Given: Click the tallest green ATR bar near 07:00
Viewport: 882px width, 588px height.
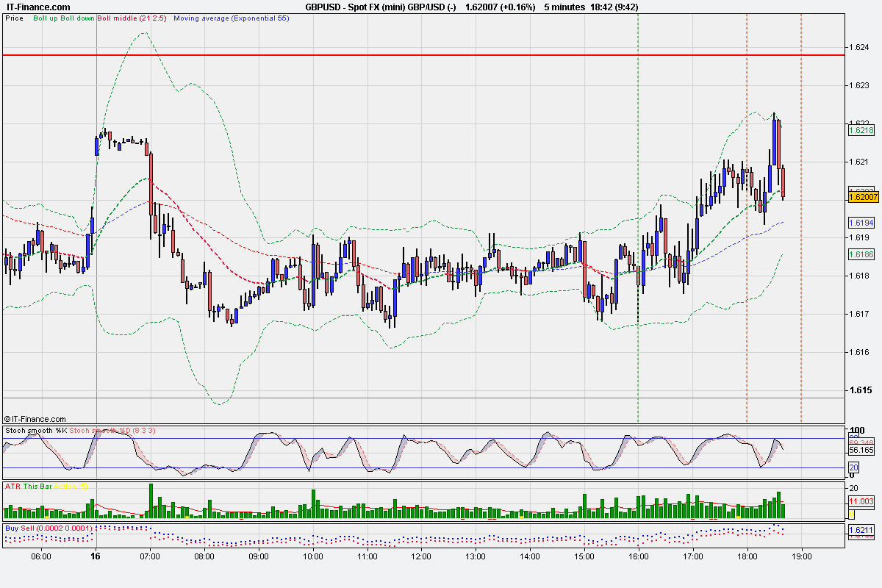Looking at the screenshot, I should click(151, 501).
